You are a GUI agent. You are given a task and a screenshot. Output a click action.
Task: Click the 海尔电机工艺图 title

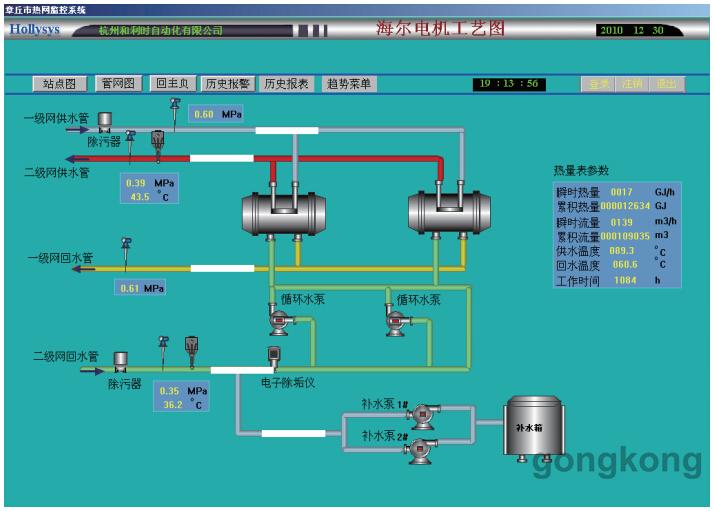click(x=440, y=29)
